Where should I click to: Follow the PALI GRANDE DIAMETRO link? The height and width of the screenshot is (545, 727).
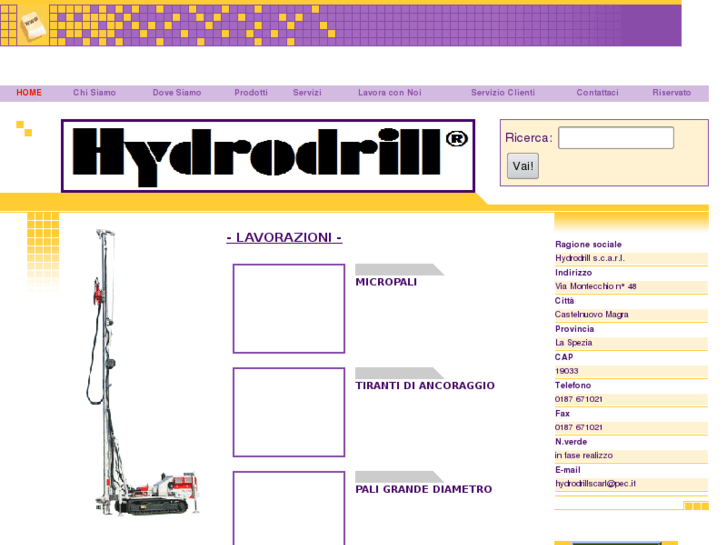click(x=424, y=489)
